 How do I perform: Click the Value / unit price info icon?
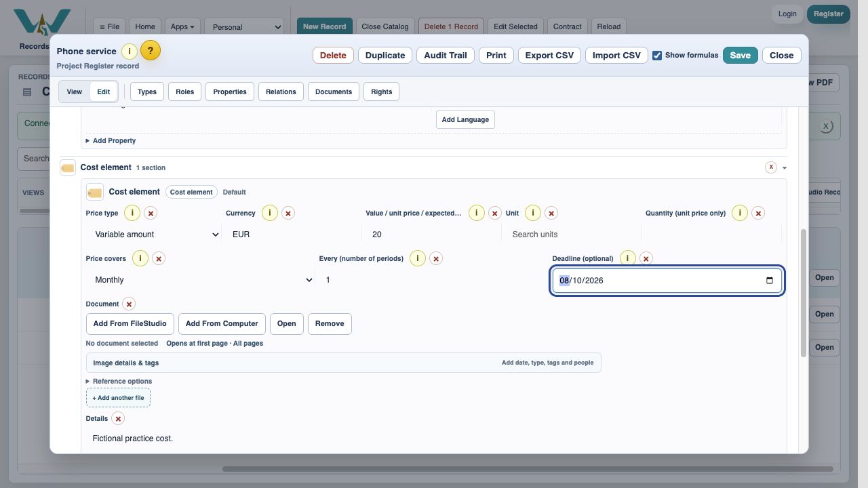click(477, 213)
